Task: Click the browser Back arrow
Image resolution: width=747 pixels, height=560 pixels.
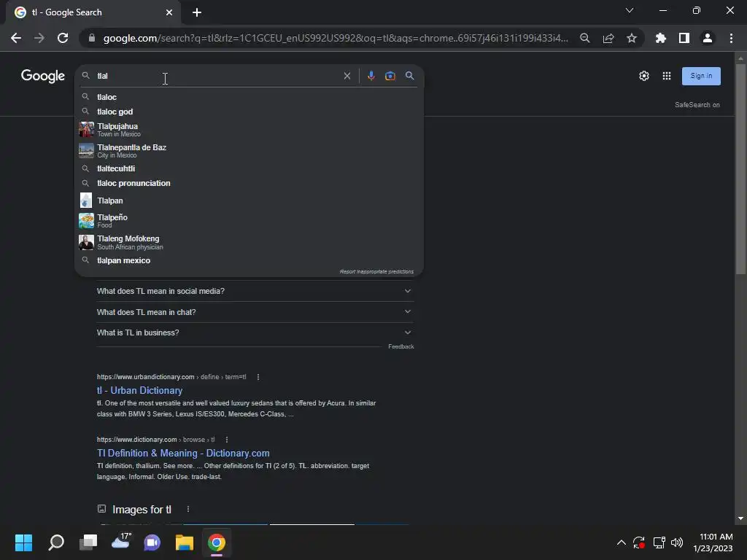Action: pyautogui.click(x=16, y=38)
